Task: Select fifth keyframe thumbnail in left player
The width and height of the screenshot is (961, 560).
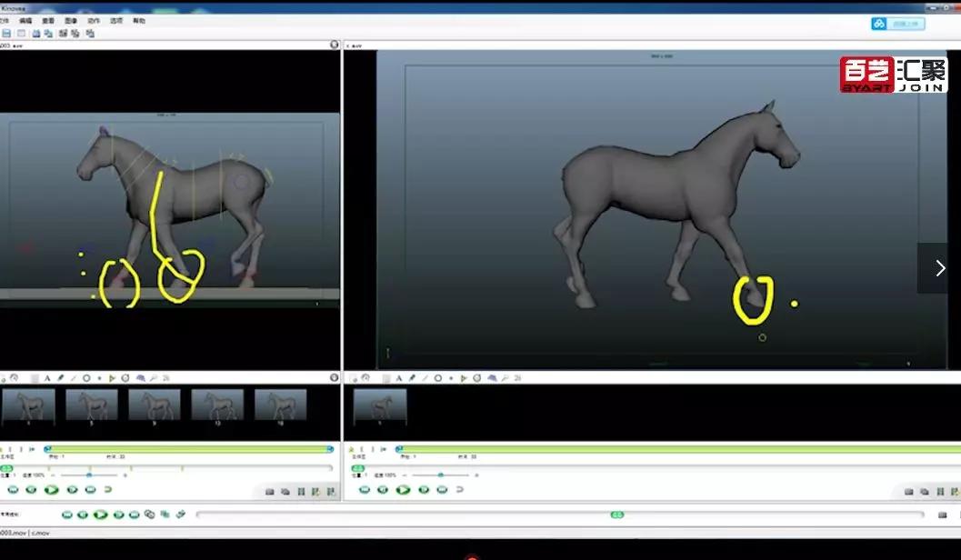Action: (281, 406)
